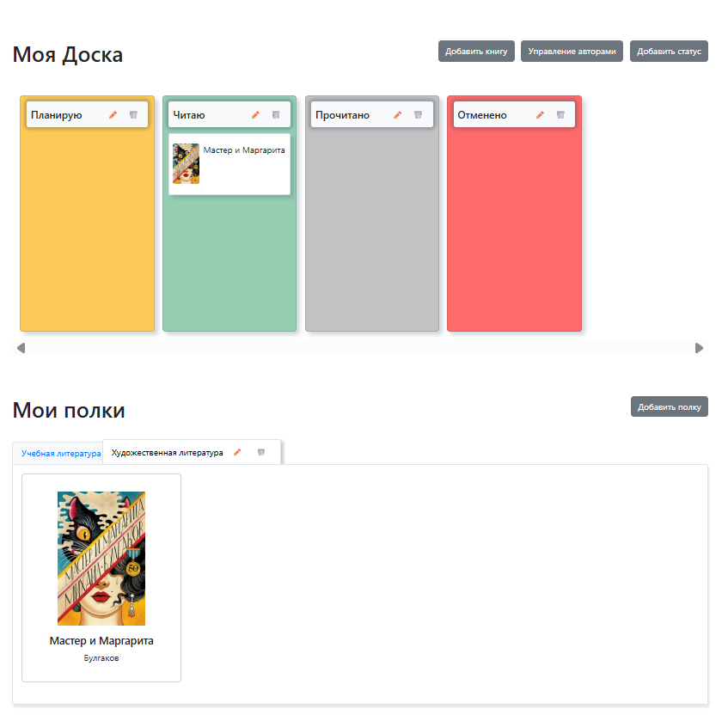Select the Художественная литература tab
This screenshot has height=721, width=728.
tap(168, 452)
